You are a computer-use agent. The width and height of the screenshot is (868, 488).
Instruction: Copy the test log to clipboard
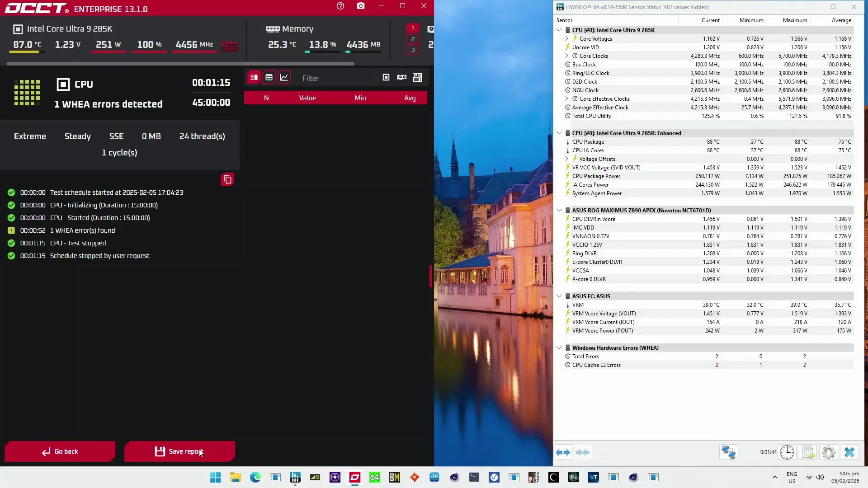click(227, 180)
